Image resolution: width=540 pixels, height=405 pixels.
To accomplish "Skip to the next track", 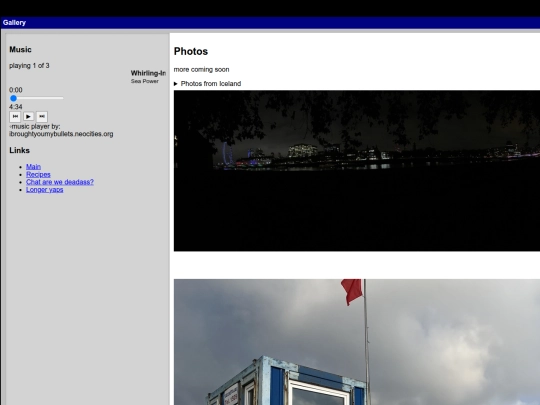I will coord(42,116).
